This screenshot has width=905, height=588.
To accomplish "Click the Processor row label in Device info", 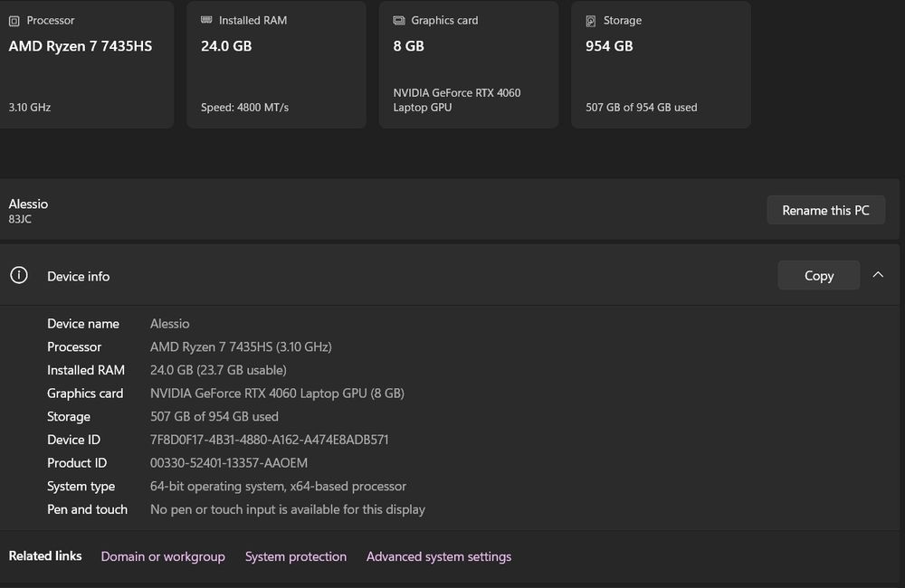I will pyautogui.click(x=74, y=346).
